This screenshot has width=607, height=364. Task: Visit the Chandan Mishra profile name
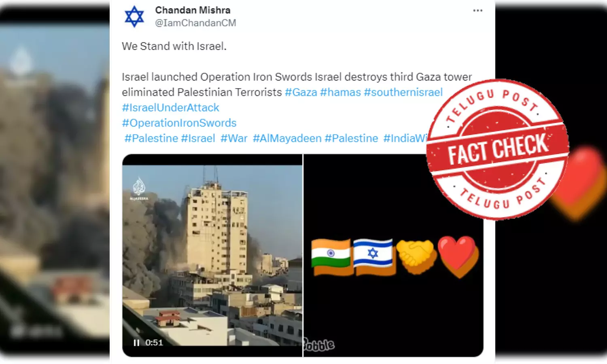click(193, 10)
